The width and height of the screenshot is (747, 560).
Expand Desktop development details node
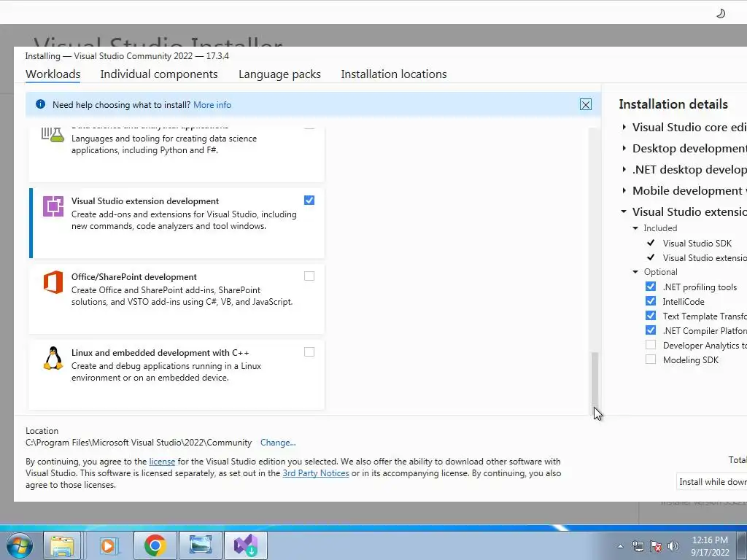624,148
